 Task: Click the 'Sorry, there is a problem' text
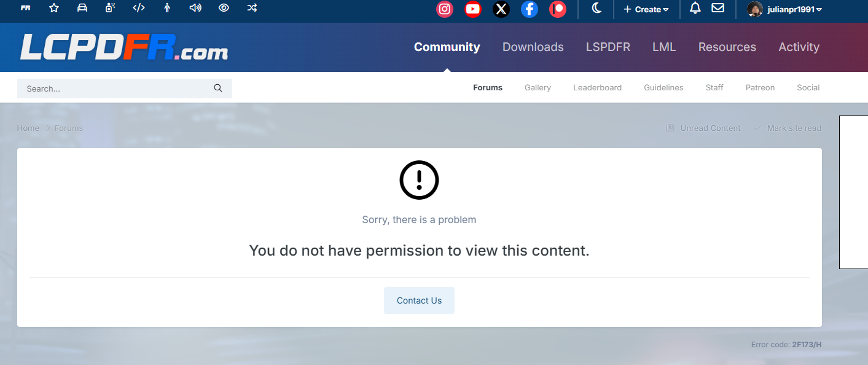[419, 219]
